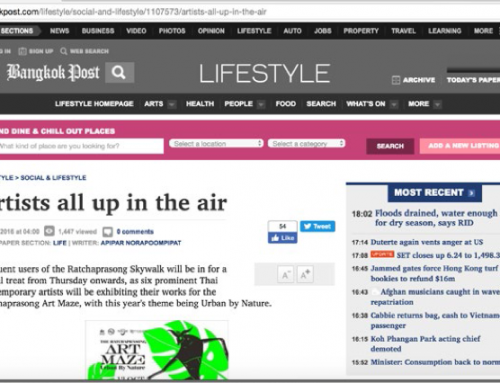Open the Travel section
500x383 pixels.
pyautogui.click(x=403, y=31)
